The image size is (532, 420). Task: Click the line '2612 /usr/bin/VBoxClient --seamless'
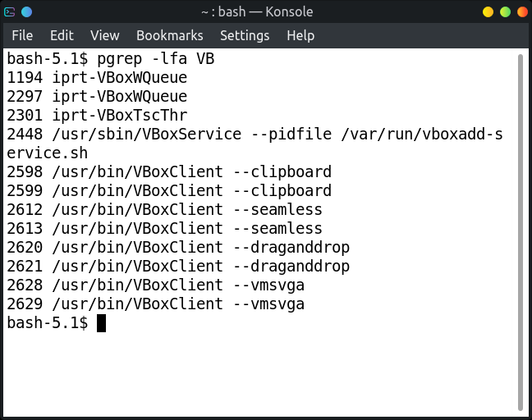pyautogui.click(x=164, y=210)
